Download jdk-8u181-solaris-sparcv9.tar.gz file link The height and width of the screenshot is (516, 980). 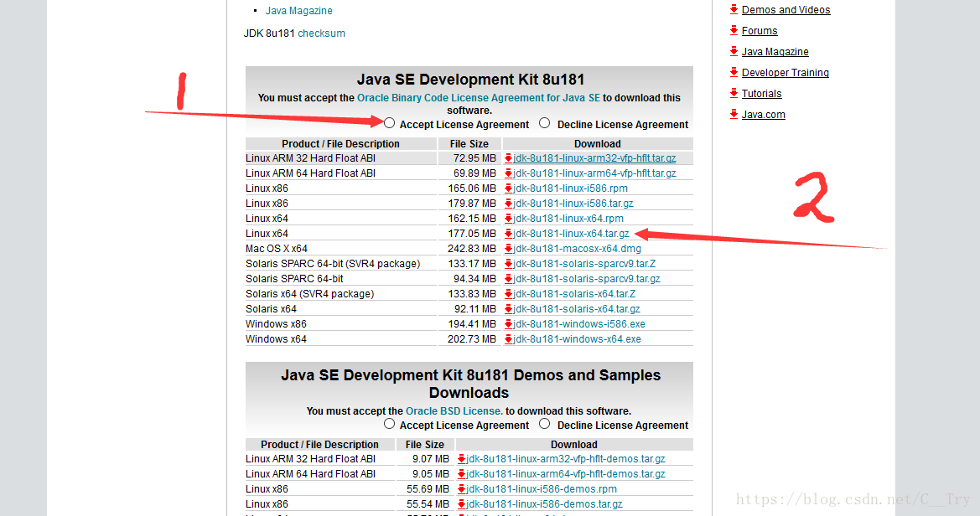pos(587,279)
